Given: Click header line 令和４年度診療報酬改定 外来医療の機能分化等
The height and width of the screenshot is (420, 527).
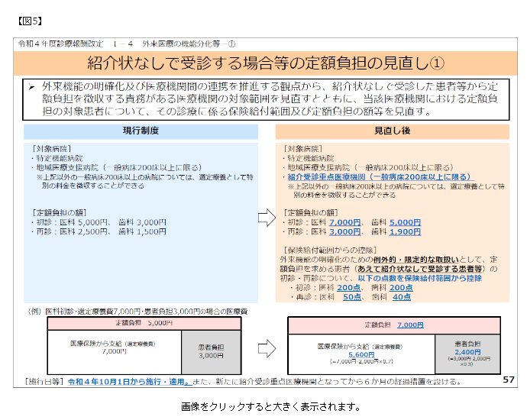Looking at the screenshot, I should pos(127,44).
